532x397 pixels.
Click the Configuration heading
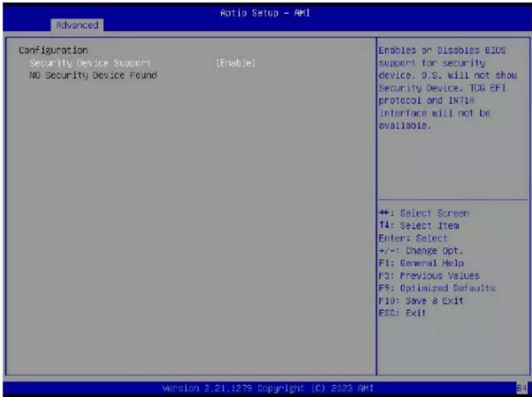(x=53, y=50)
